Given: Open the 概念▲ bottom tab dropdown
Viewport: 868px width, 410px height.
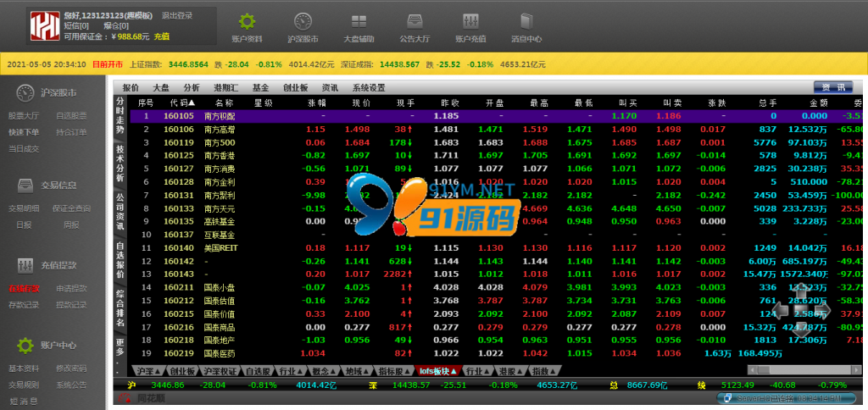Looking at the screenshot, I should point(325,371).
